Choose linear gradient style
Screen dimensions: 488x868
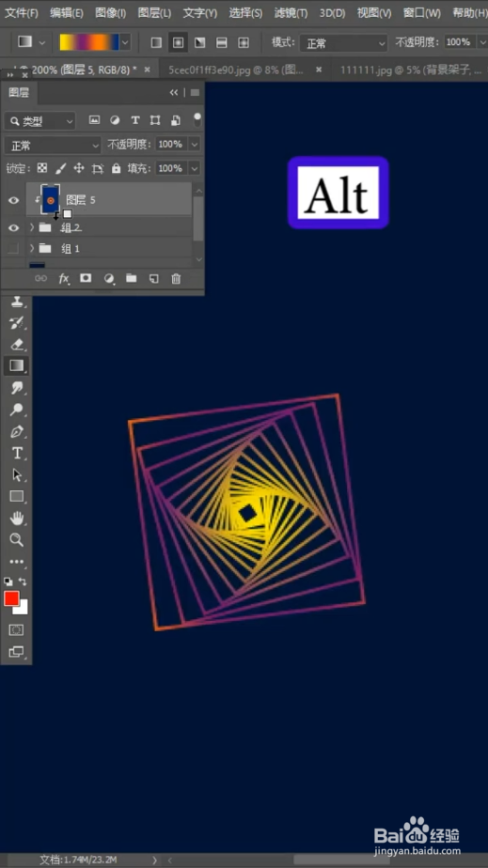[x=156, y=42]
